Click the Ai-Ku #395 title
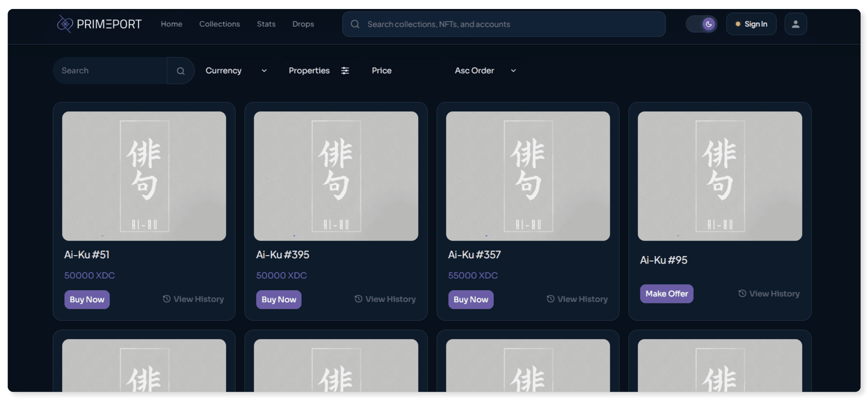 (x=283, y=255)
